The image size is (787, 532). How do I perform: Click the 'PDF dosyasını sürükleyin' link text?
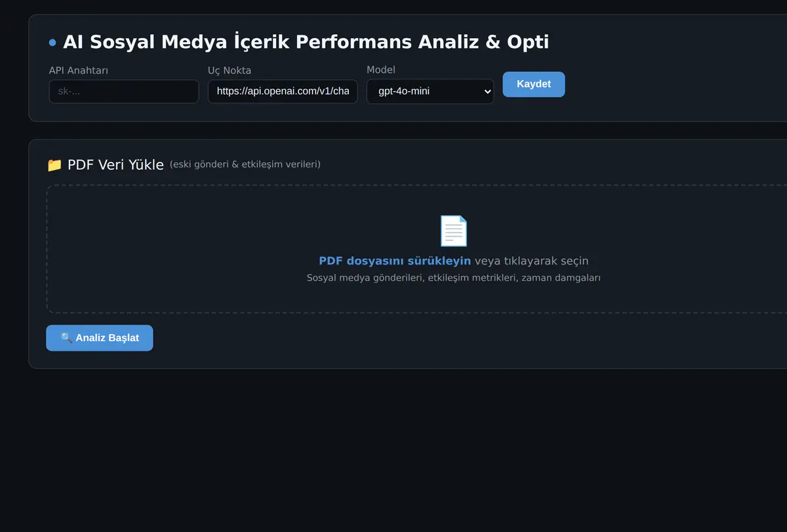395,261
